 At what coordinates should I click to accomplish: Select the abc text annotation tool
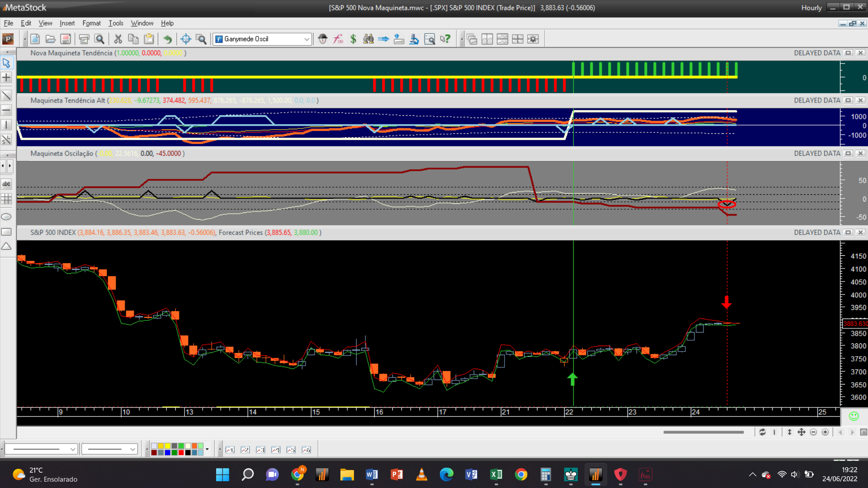click(x=6, y=184)
